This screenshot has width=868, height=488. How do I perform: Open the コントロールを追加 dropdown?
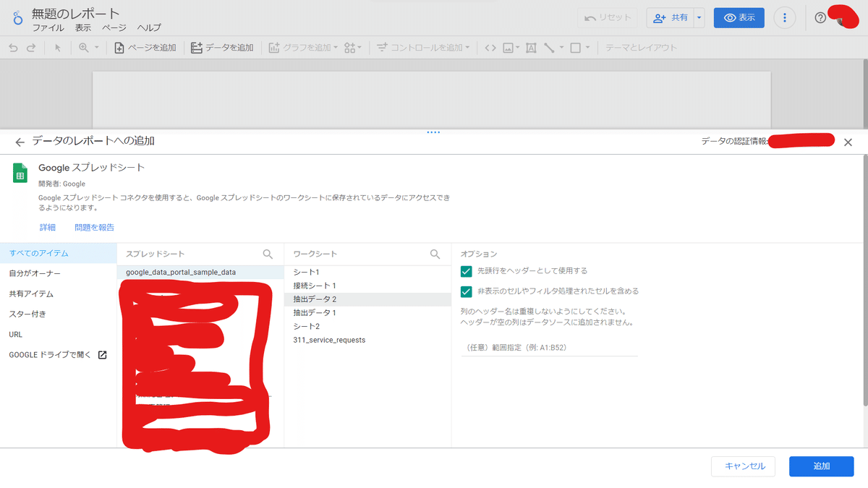pos(423,48)
